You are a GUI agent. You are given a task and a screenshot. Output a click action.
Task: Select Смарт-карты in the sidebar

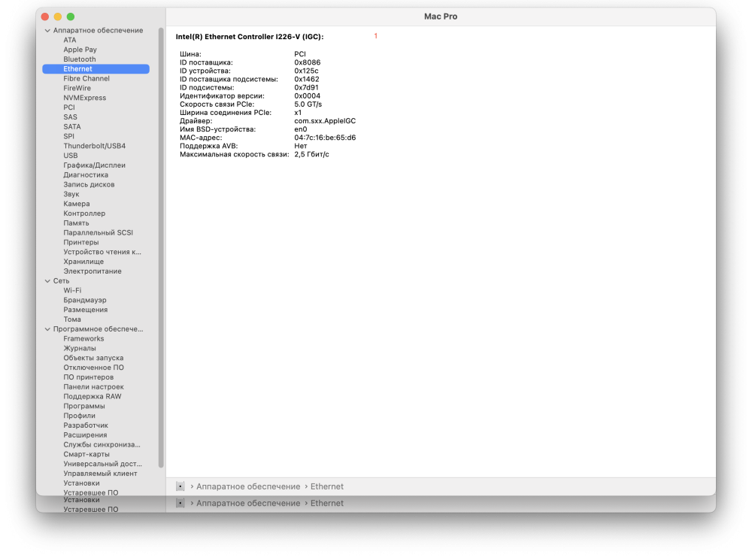tap(86, 454)
